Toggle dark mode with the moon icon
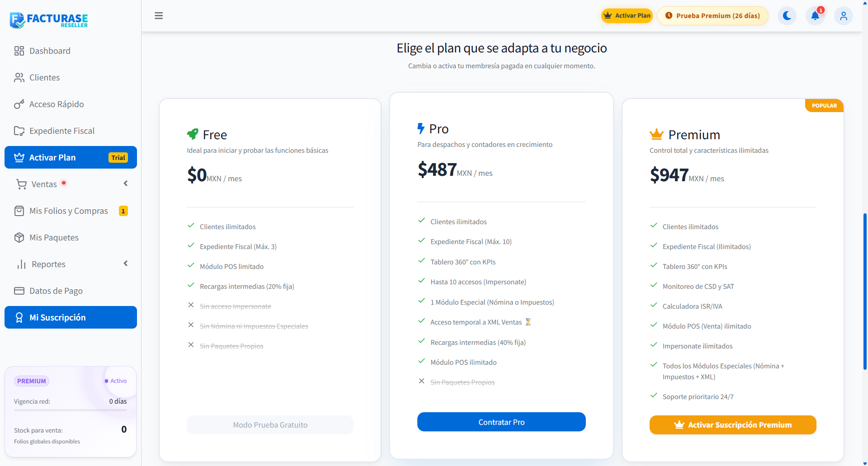This screenshot has width=868, height=466. tap(787, 16)
